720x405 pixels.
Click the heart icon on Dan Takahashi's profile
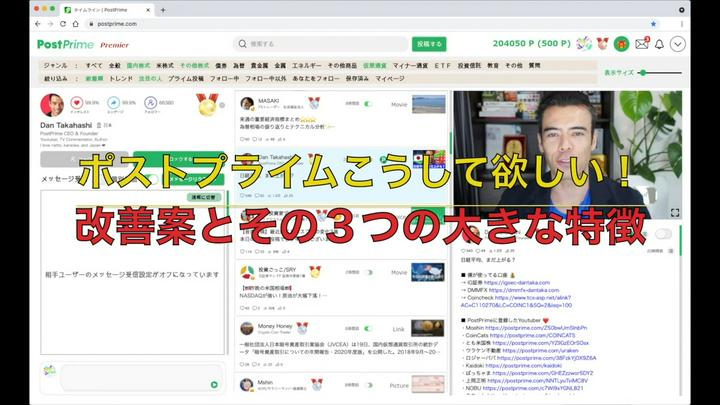(x=77, y=102)
